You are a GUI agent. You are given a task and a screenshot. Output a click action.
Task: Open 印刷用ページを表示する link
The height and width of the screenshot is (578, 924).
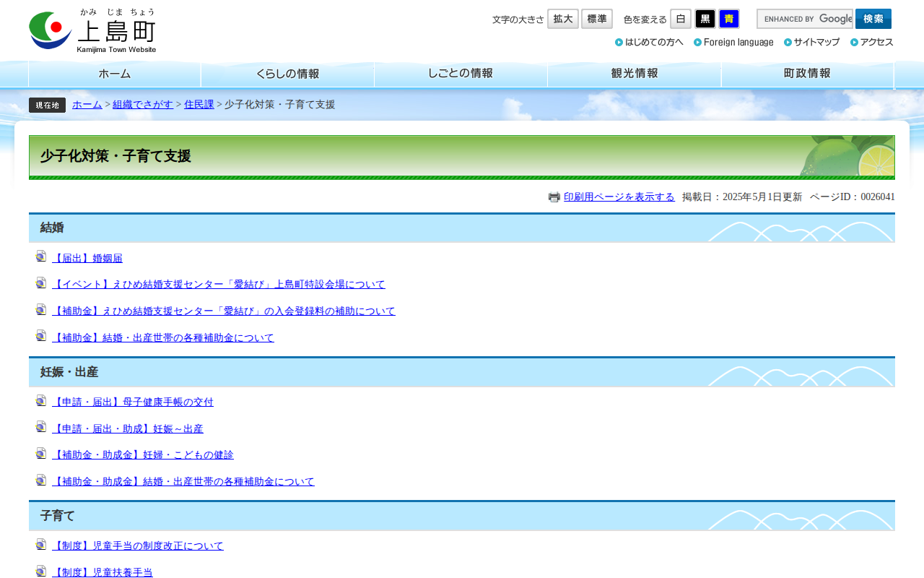[619, 197]
